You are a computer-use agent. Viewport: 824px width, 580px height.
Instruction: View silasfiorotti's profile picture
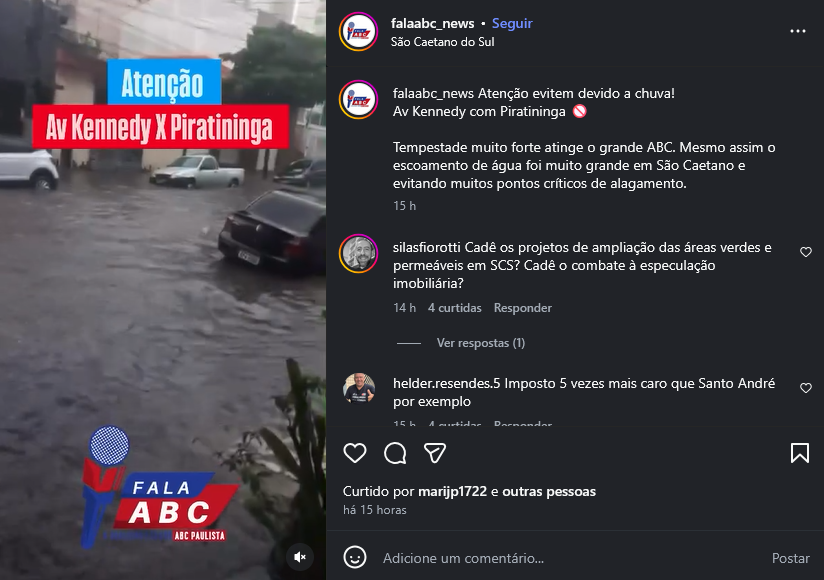click(x=358, y=254)
